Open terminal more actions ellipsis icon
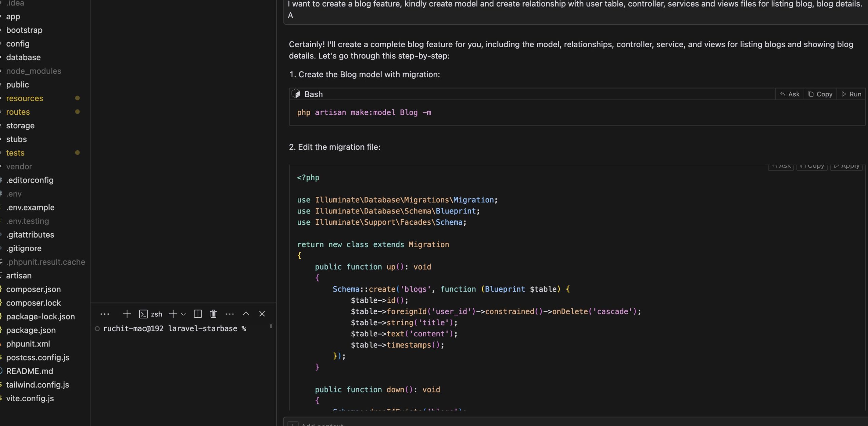The image size is (868, 426). click(230, 314)
